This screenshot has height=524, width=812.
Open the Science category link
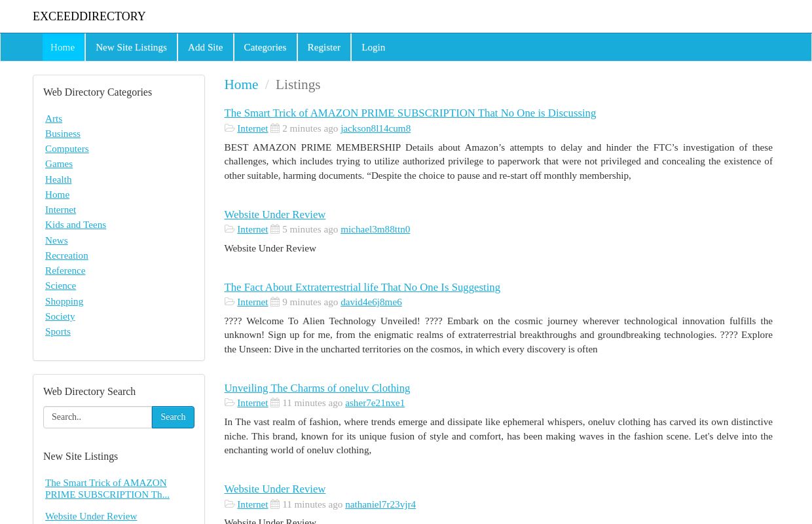pos(60,286)
